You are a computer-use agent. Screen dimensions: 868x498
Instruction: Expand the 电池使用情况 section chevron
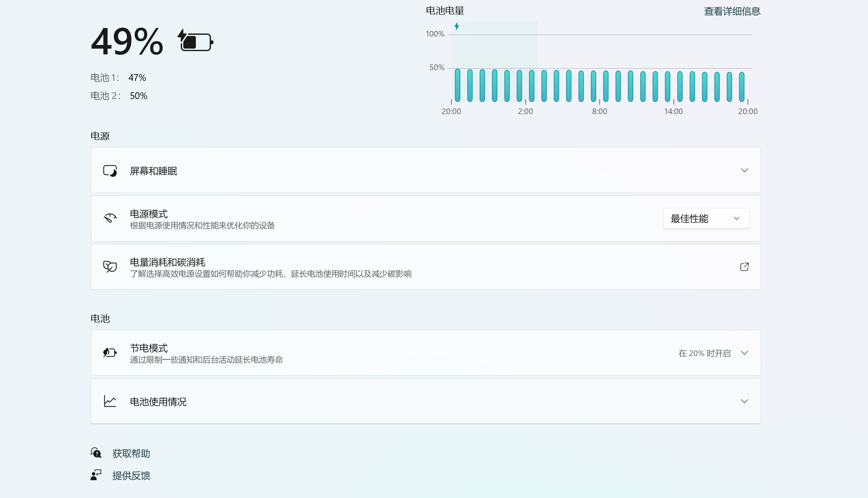[x=744, y=401]
